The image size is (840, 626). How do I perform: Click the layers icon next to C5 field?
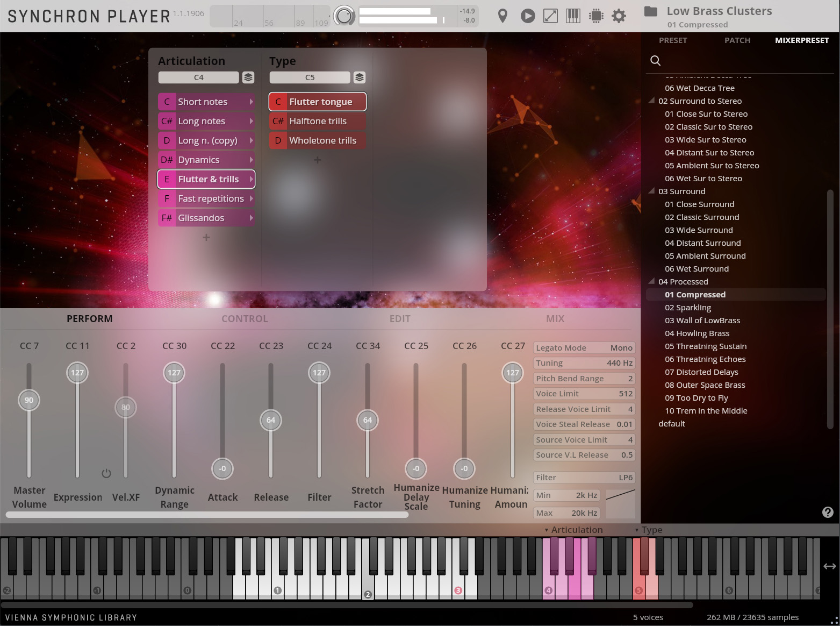point(360,77)
